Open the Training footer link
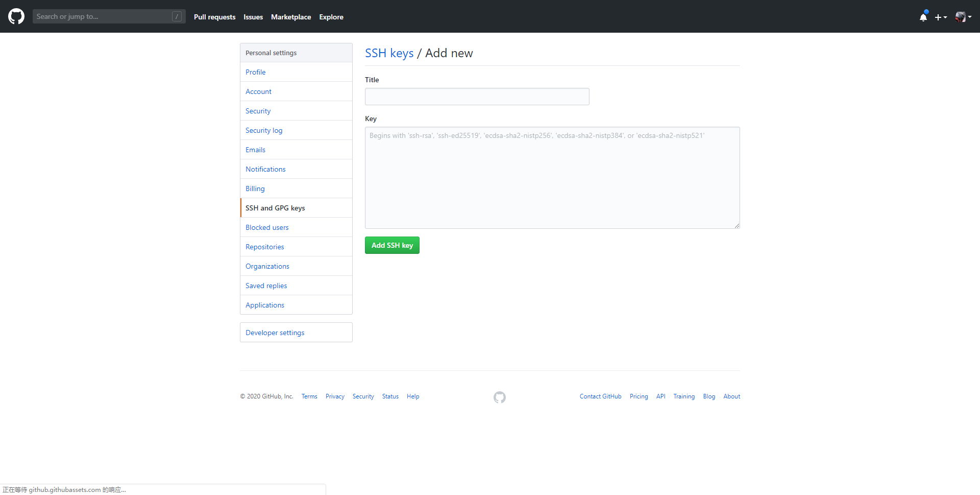Screen dimensions: 980x495 point(684,396)
